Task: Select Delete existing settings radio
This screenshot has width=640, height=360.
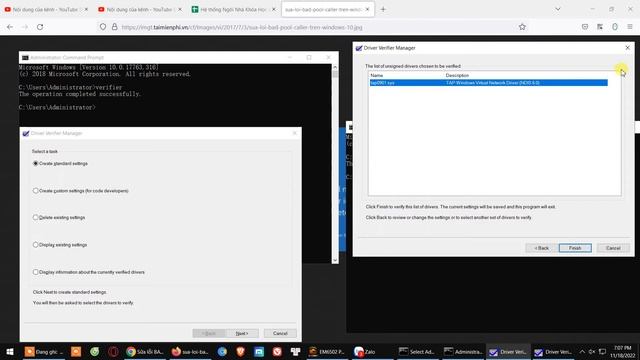Action: pyautogui.click(x=36, y=218)
